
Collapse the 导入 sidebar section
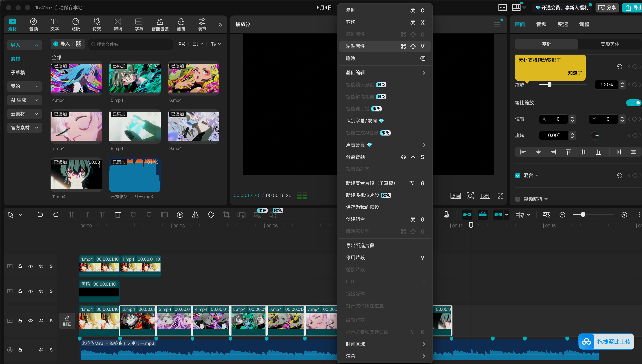click(24, 45)
